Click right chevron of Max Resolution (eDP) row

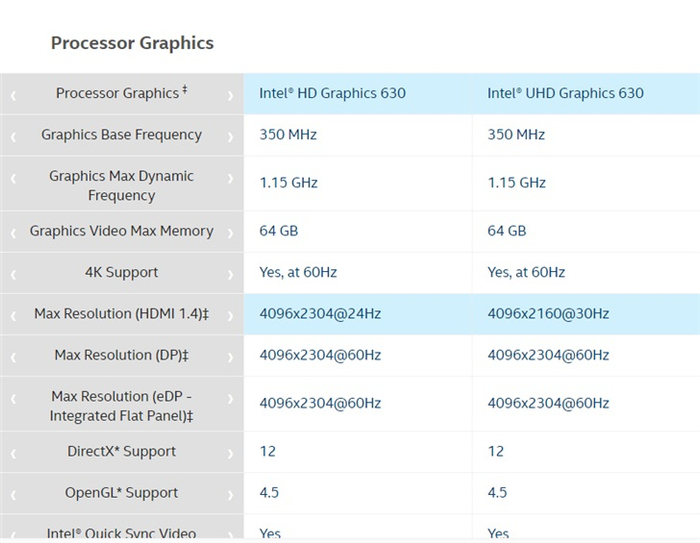pyautogui.click(x=230, y=404)
